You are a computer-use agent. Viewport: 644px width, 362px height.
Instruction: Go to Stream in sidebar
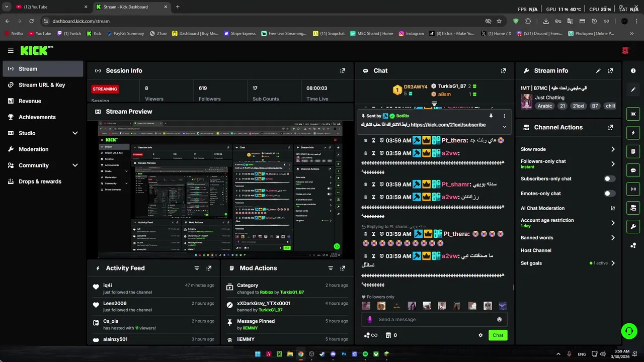43,69
